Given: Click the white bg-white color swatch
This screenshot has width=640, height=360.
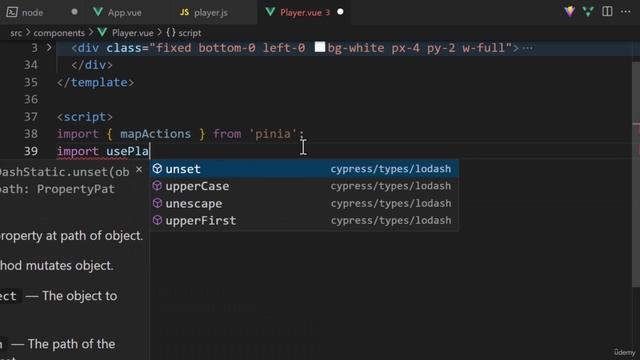Looking at the screenshot, I should [x=320, y=47].
